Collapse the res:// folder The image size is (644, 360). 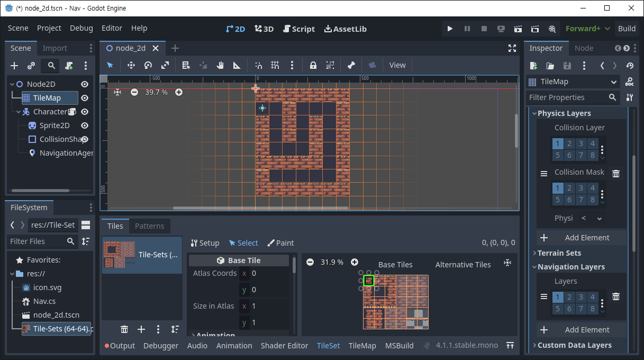pyautogui.click(x=12, y=274)
